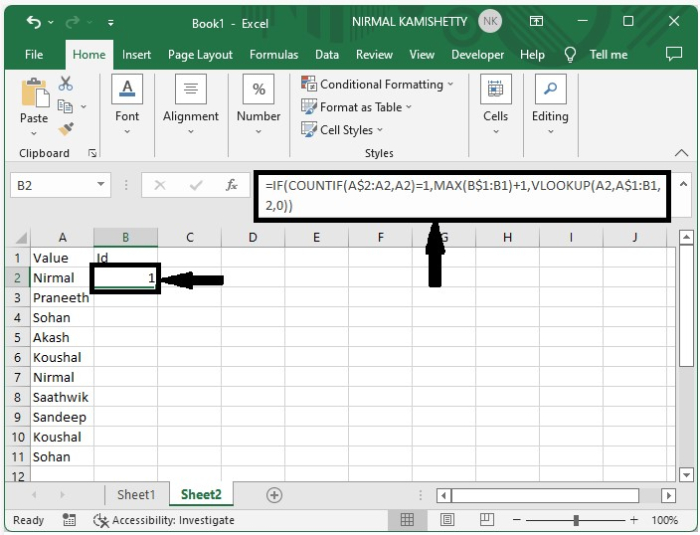Click the zoom slider handle
700x535 pixels.
pyautogui.click(x=576, y=520)
